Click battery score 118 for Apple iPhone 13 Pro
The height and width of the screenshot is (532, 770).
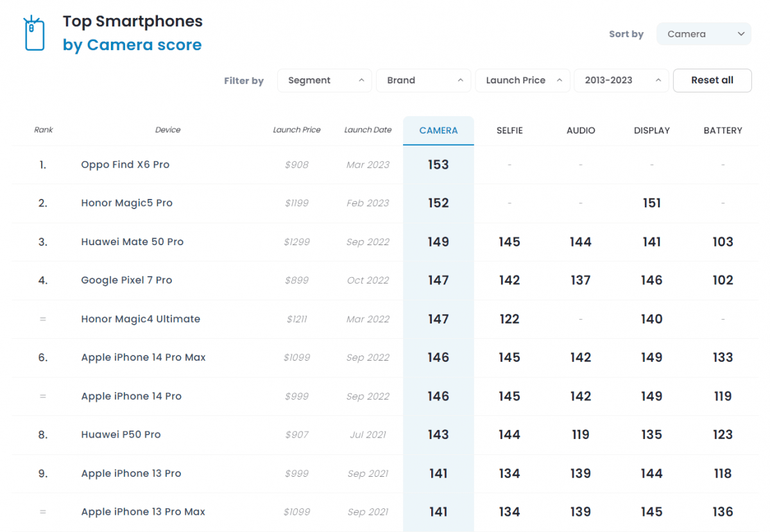723,473
